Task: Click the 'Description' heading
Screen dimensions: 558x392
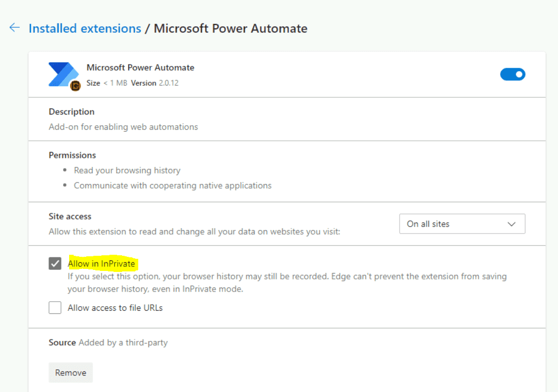Action: pos(72,111)
